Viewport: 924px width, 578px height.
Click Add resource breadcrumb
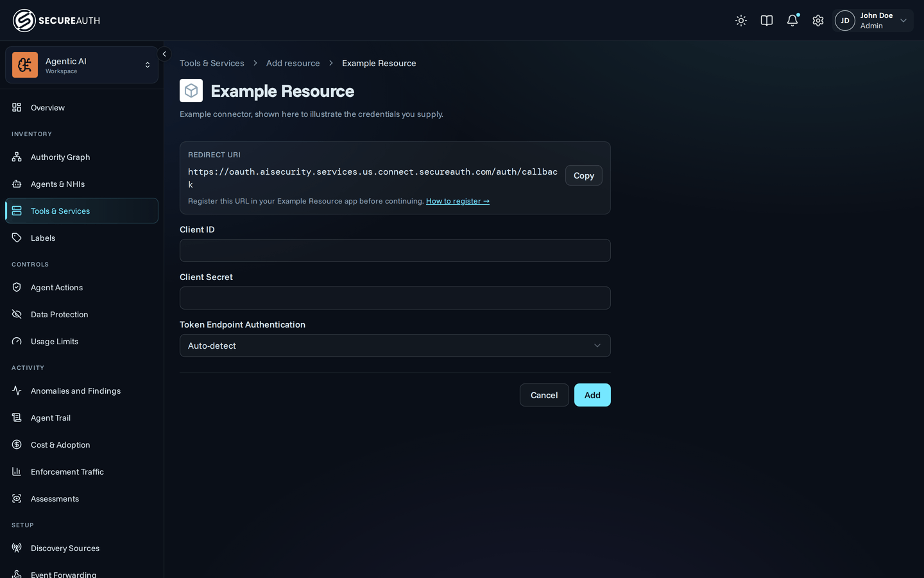pyautogui.click(x=293, y=63)
